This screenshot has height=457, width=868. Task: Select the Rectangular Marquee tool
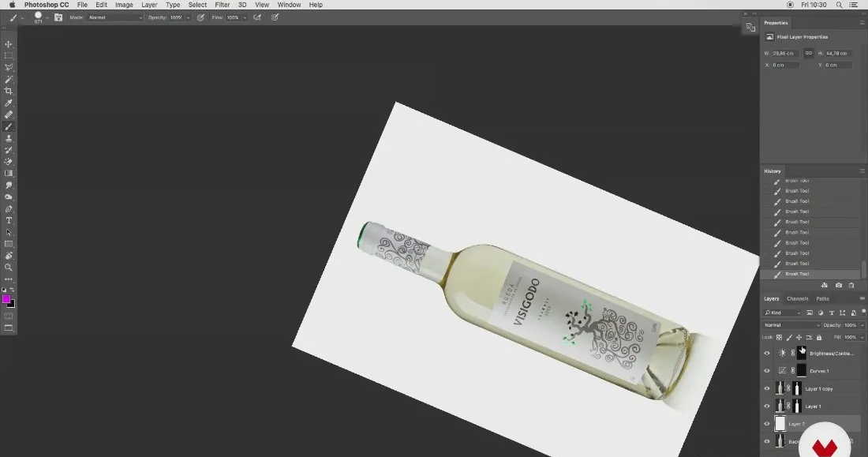tap(9, 56)
